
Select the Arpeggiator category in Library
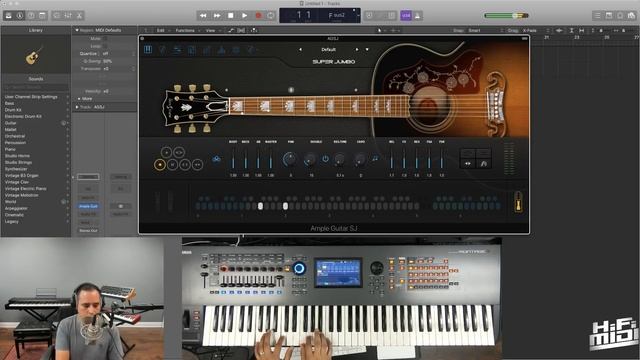click(x=36, y=208)
